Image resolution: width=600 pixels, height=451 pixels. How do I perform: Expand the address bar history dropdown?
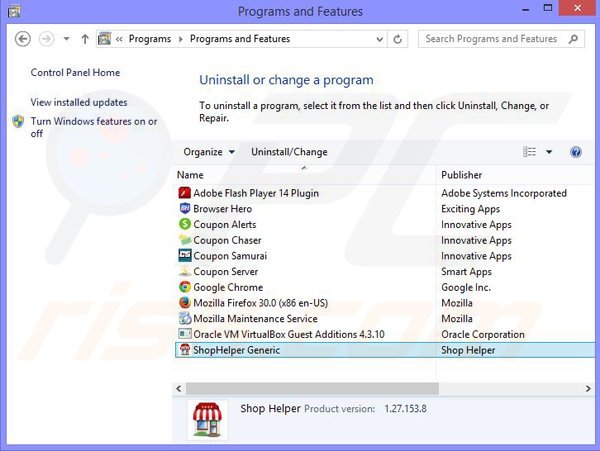[x=377, y=39]
